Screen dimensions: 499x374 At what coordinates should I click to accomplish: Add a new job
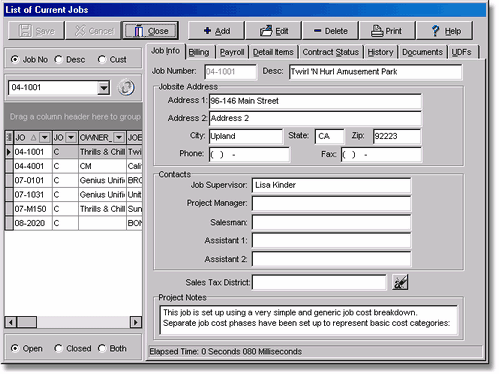point(216,31)
